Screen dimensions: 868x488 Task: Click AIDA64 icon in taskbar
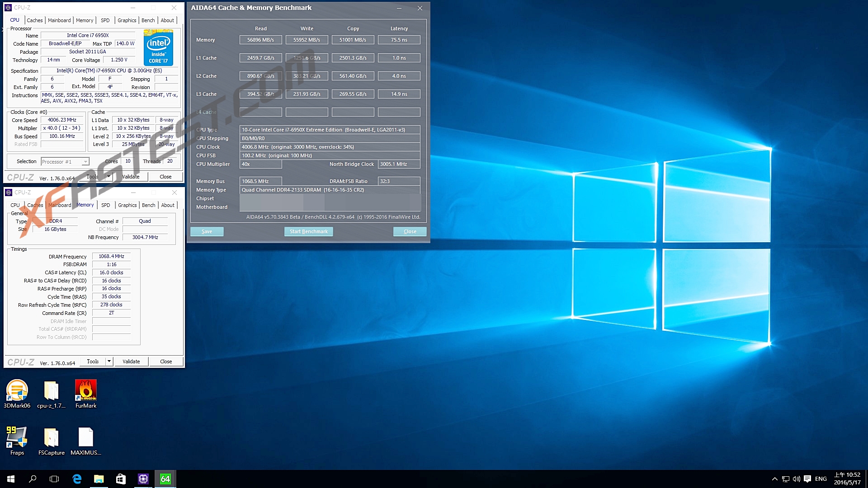coord(165,479)
